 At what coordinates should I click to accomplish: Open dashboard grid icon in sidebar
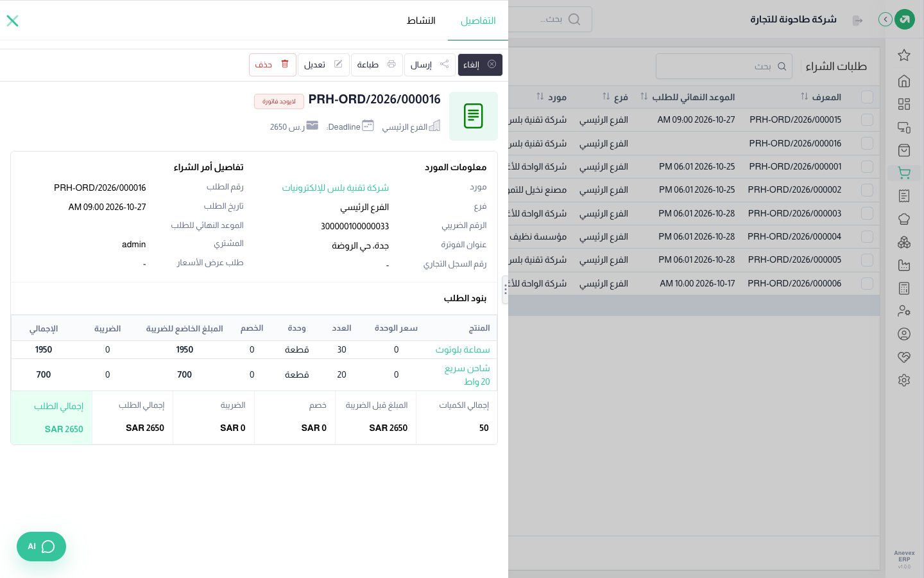coord(904,104)
